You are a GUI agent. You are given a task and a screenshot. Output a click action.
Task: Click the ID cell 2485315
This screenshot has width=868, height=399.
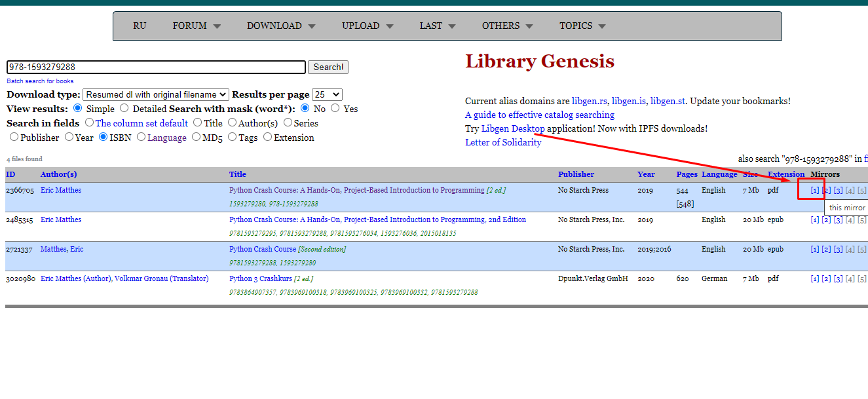click(19, 219)
